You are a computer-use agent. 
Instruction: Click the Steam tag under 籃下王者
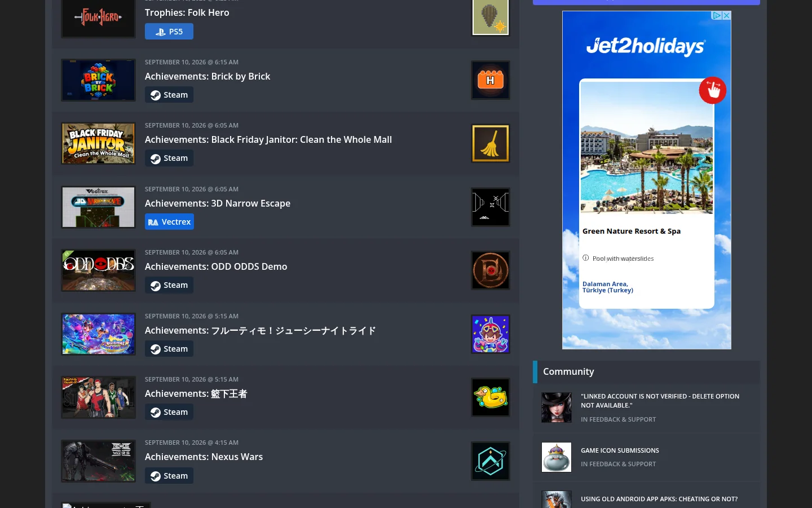click(x=169, y=412)
